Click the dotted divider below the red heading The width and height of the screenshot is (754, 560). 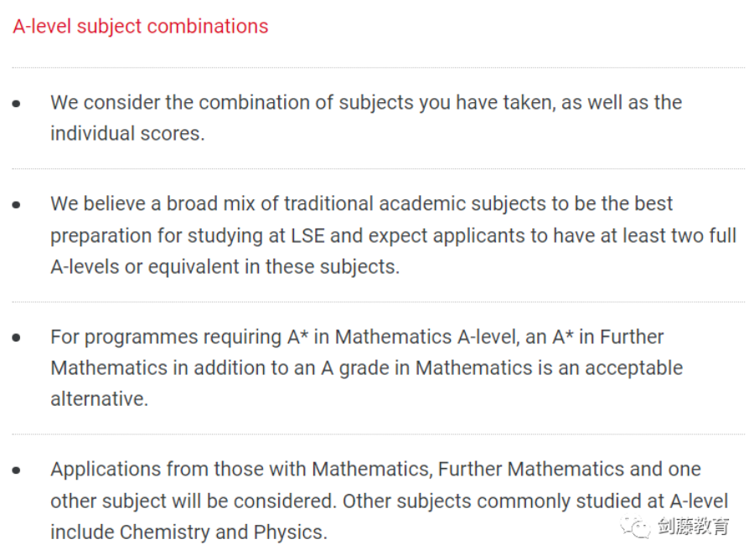point(377,67)
